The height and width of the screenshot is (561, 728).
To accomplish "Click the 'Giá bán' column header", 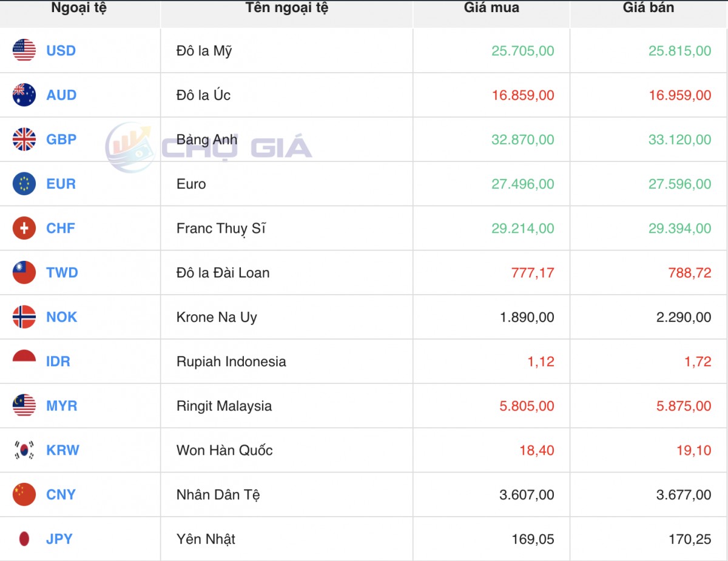I will point(649,8).
